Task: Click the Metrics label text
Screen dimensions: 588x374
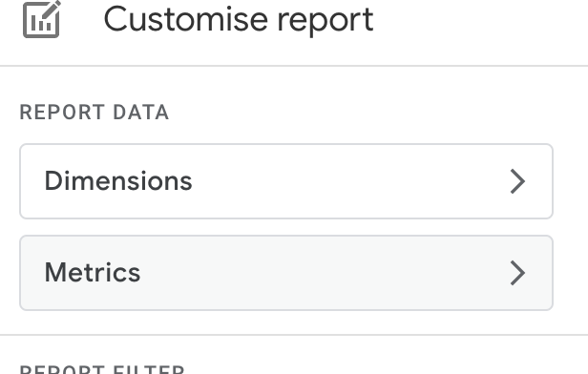Action: point(93,273)
